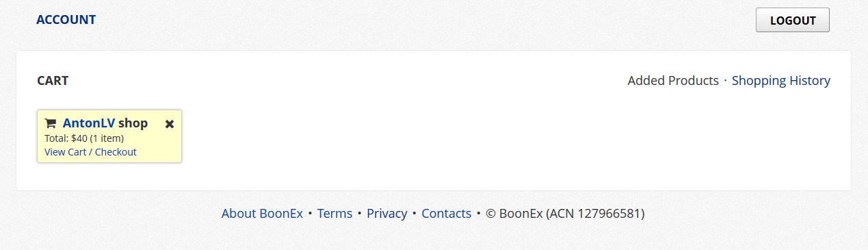Click the LOGOUT button
Screen dimensions: 868x250
pyautogui.click(x=793, y=20)
